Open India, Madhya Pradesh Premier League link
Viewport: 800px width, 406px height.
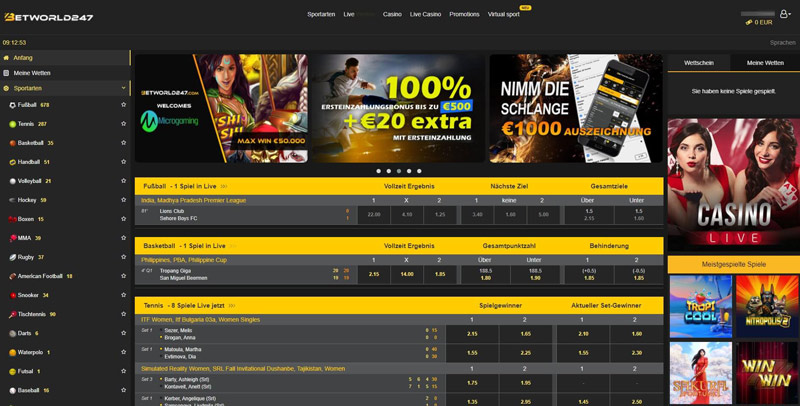point(193,201)
